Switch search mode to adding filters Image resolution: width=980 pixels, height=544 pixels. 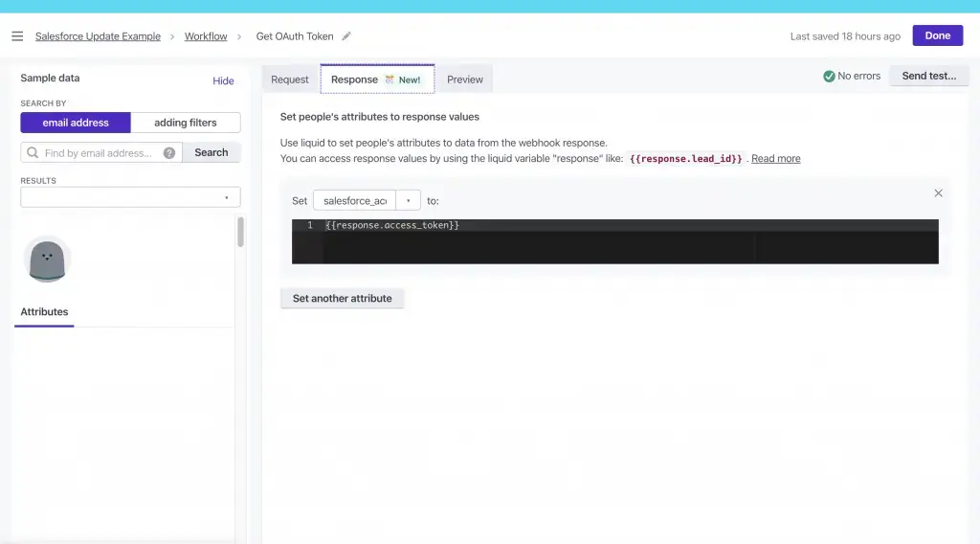pyautogui.click(x=186, y=123)
